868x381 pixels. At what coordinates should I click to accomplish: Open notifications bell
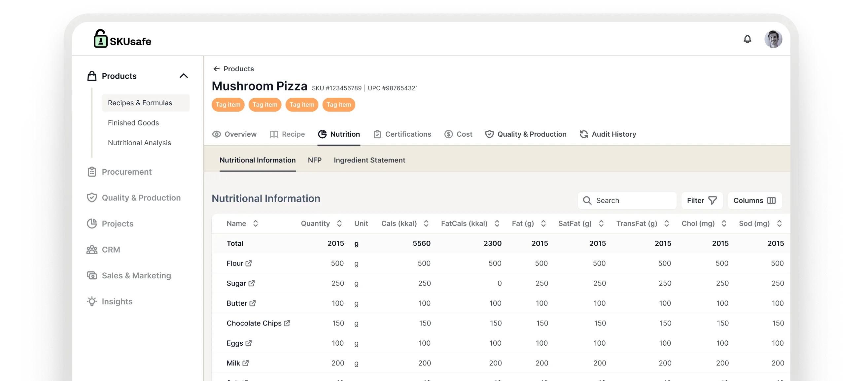pos(747,39)
